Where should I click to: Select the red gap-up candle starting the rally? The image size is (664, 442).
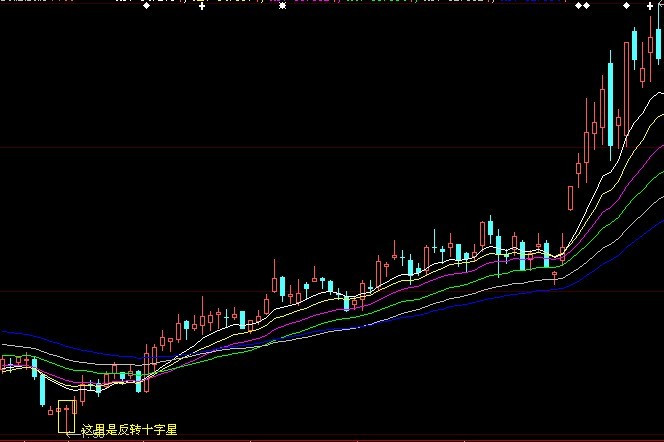coord(570,198)
